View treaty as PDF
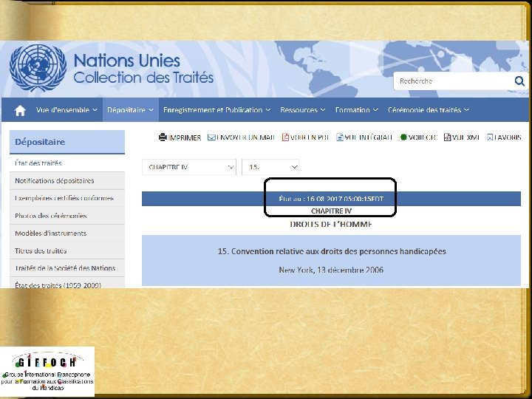 pyautogui.click(x=305, y=137)
